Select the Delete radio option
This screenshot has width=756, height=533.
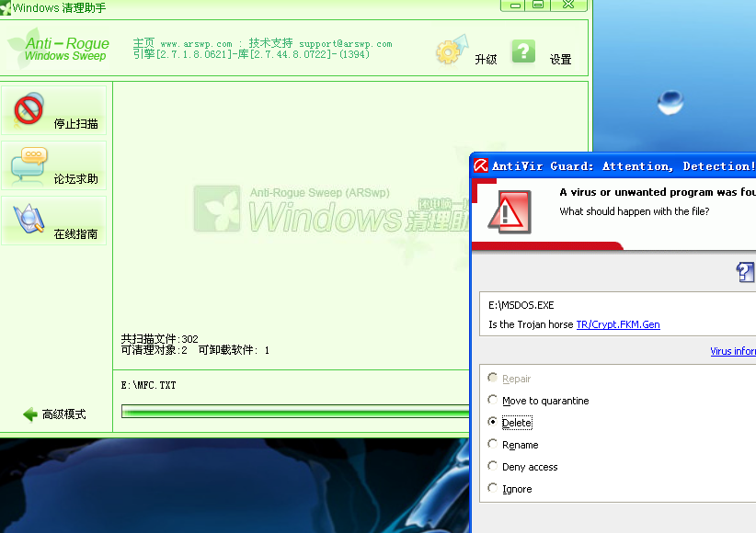tap(492, 422)
